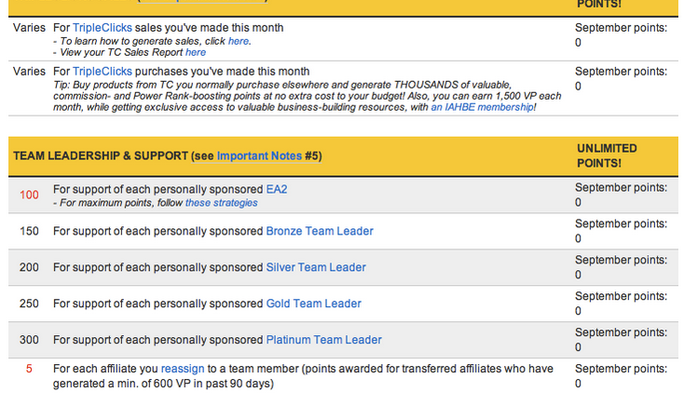Viewport: 683px width, 420px height.
Task: Click 'here' to learn generating sales
Action: coord(239,41)
